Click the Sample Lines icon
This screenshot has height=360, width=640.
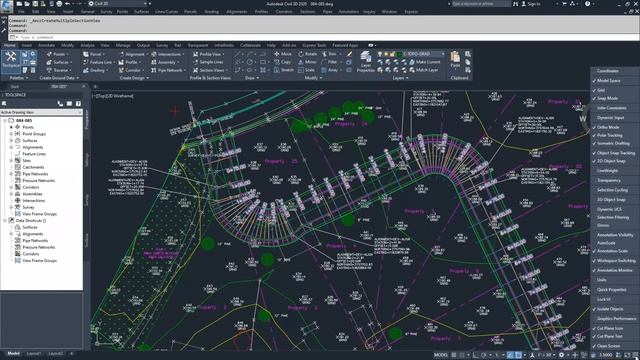[x=196, y=62]
